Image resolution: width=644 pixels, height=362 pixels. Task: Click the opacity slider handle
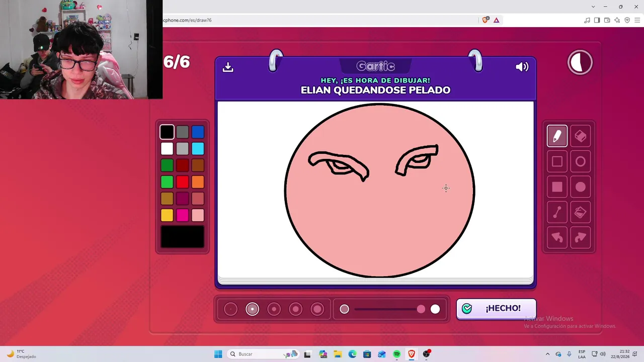coord(421,309)
